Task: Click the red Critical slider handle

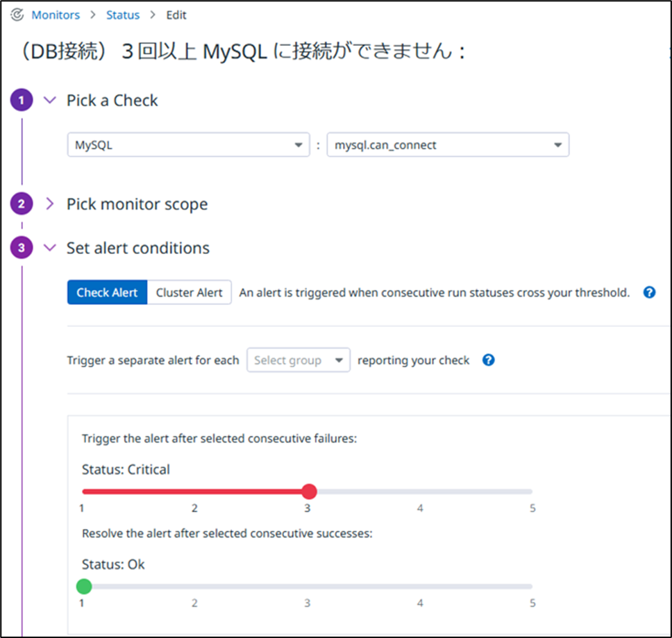Action: pyautogui.click(x=309, y=492)
